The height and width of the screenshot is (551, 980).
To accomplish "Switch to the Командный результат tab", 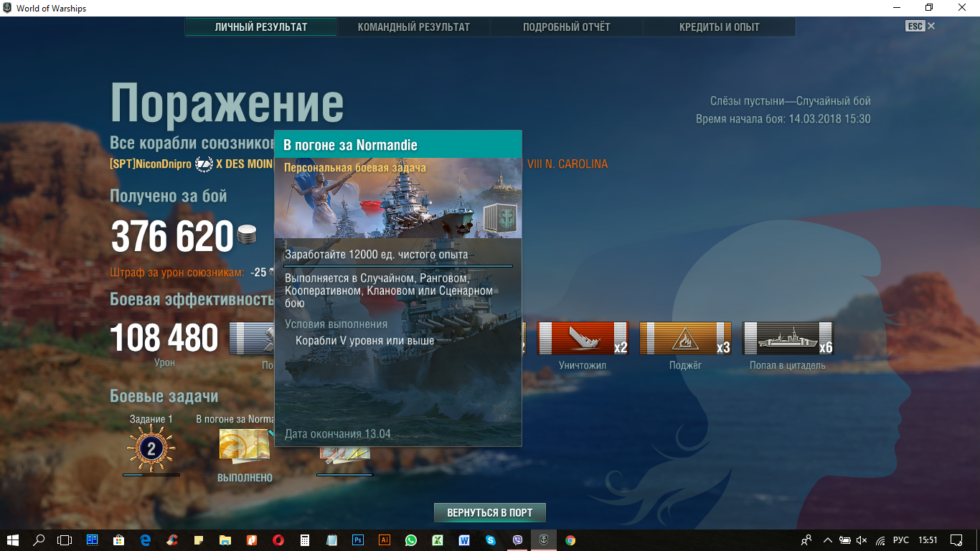I will [x=413, y=27].
